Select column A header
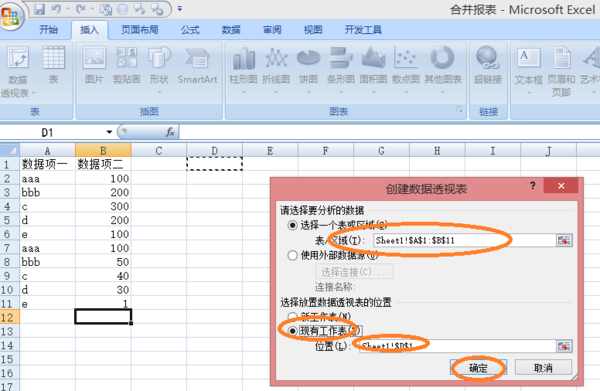 pyautogui.click(x=47, y=151)
